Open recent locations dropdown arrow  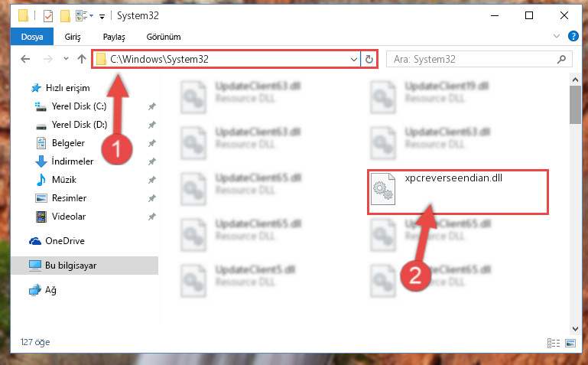[x=66, y=58]
